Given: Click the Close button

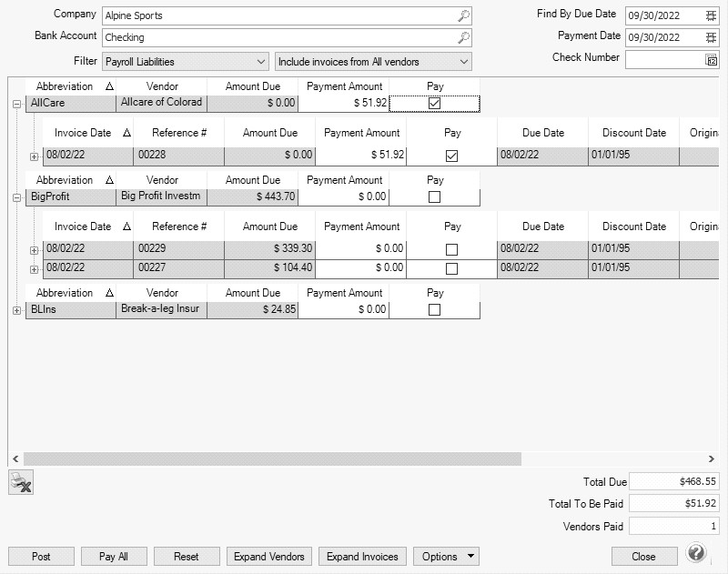Looking at the screenshot, I should pos(644,557).
